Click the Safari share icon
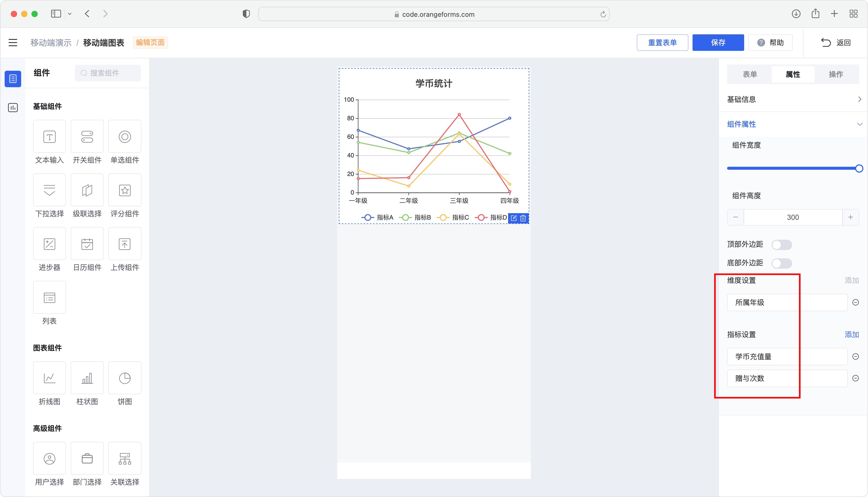 [x=815, y=13]
